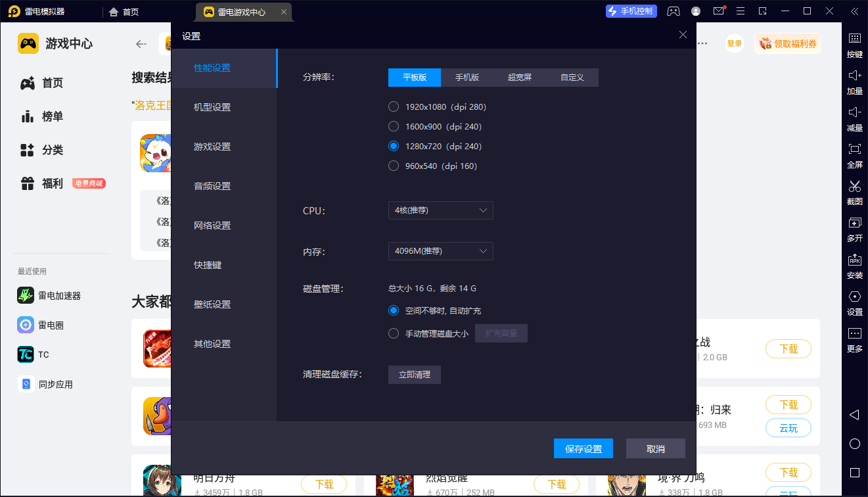Viewport: 868px width, 497px height.
Task: Click 保存设置 to save settings
Action: coord(583,448)
